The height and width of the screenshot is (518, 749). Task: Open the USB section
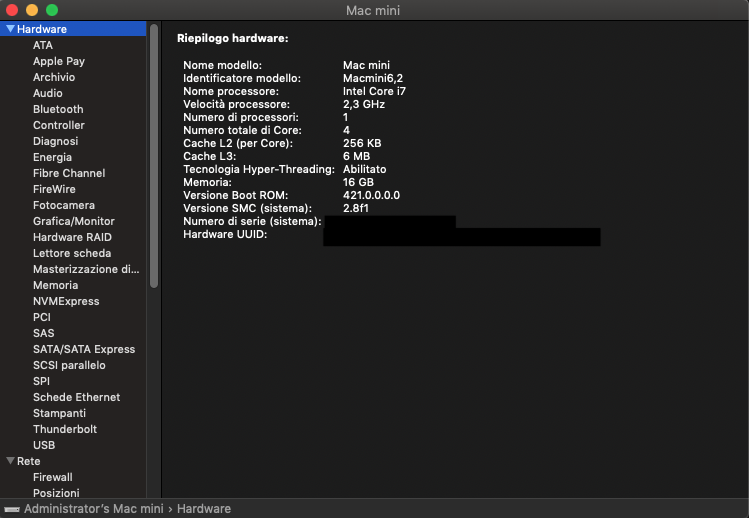tap(44, 445)
